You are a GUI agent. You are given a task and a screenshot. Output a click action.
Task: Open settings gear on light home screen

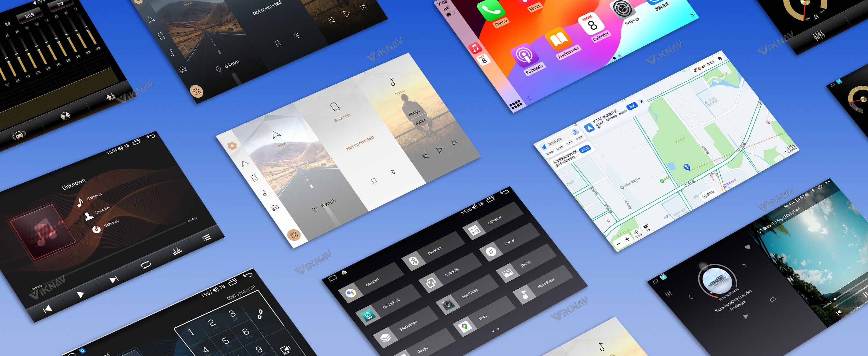(x=232, y=146)
